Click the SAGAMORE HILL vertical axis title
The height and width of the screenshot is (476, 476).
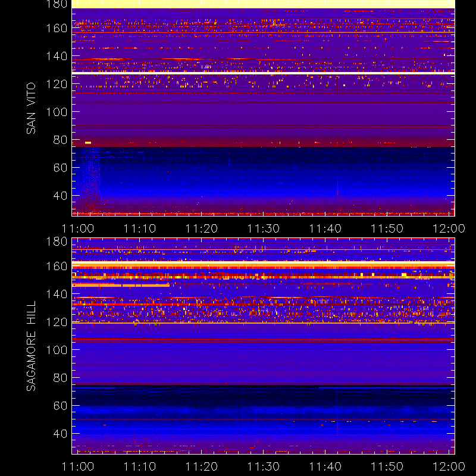point(31,346)
